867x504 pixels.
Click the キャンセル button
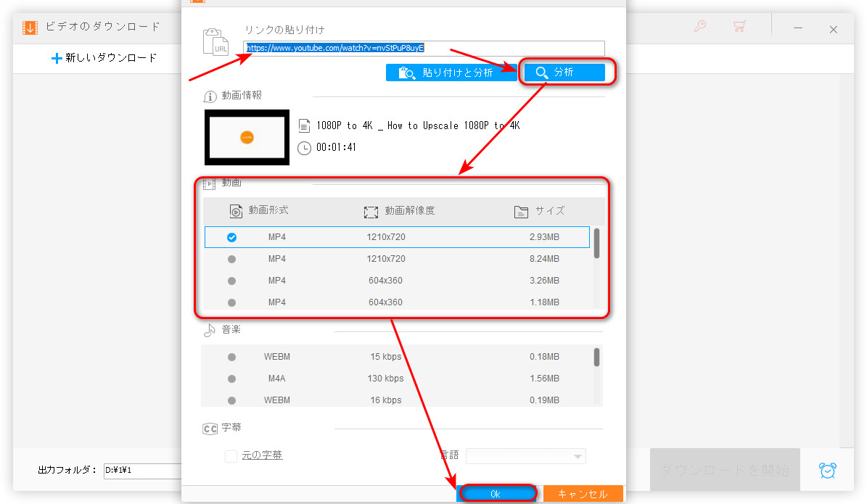(x=583, y=494)
